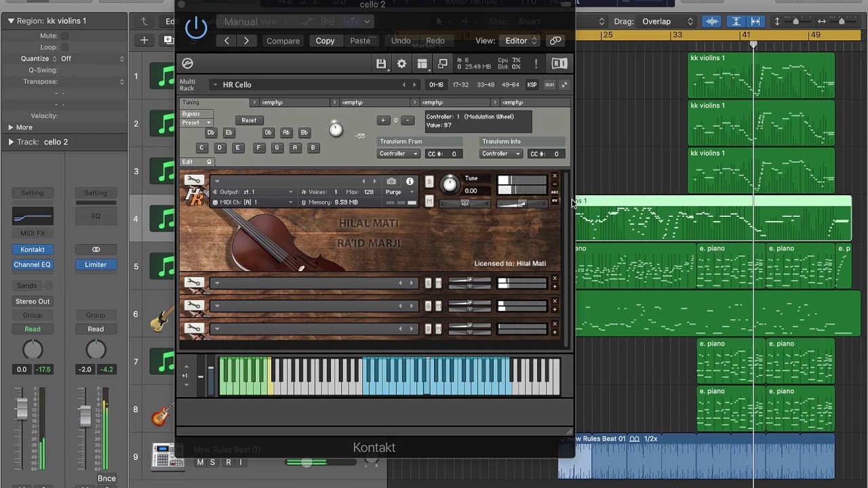Click Channel EQ insert slot

[32, 265]
